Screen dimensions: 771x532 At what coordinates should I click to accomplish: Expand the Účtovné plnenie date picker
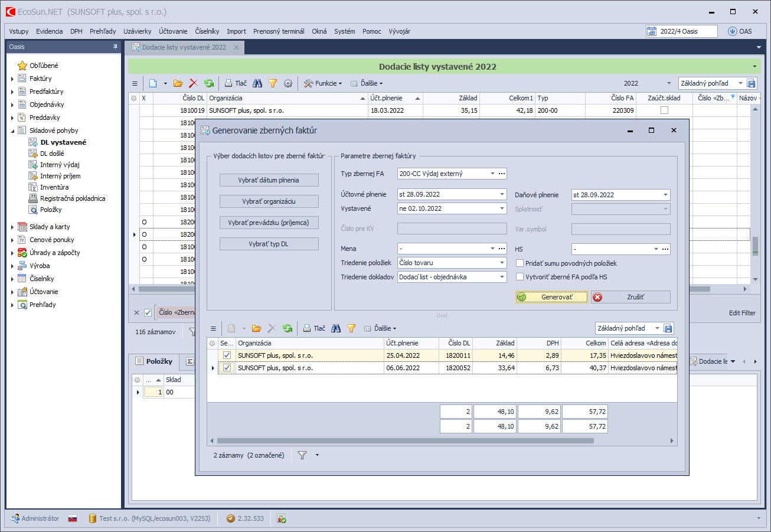click(x=502, y=194)
